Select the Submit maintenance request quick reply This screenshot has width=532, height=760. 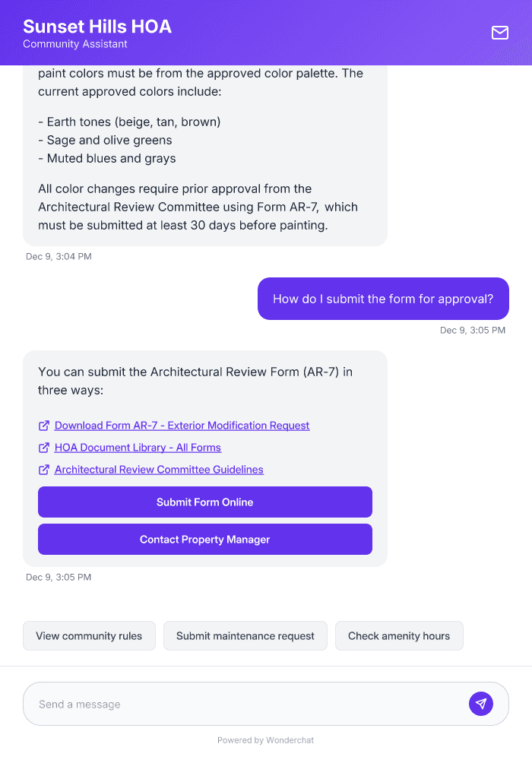(245, 635)
